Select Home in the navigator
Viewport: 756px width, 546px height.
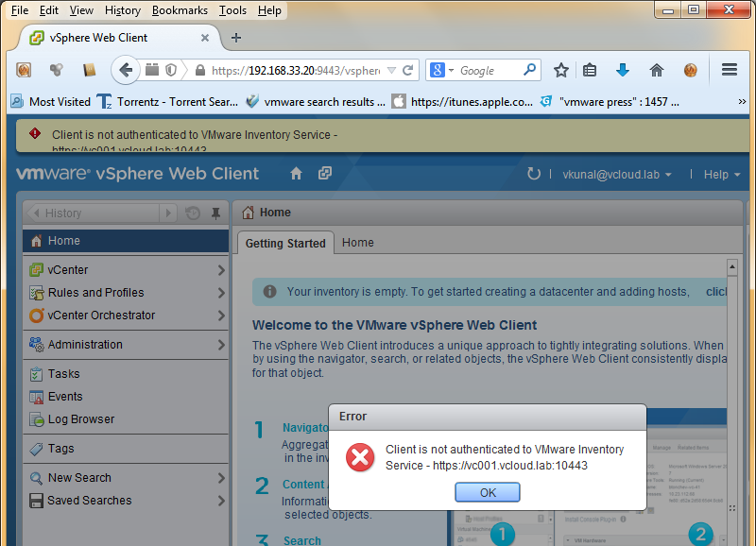click(x=126, y=241)
